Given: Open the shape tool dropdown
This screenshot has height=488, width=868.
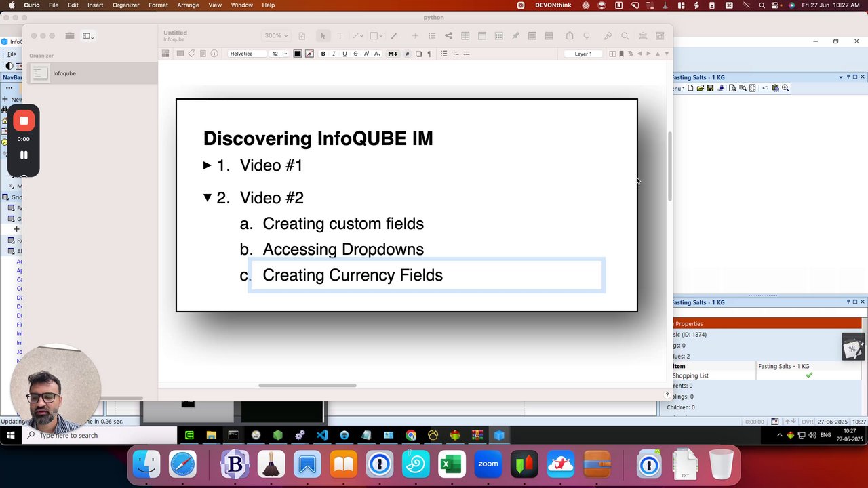Looking at the screenshot, I should tap(376, 36).
